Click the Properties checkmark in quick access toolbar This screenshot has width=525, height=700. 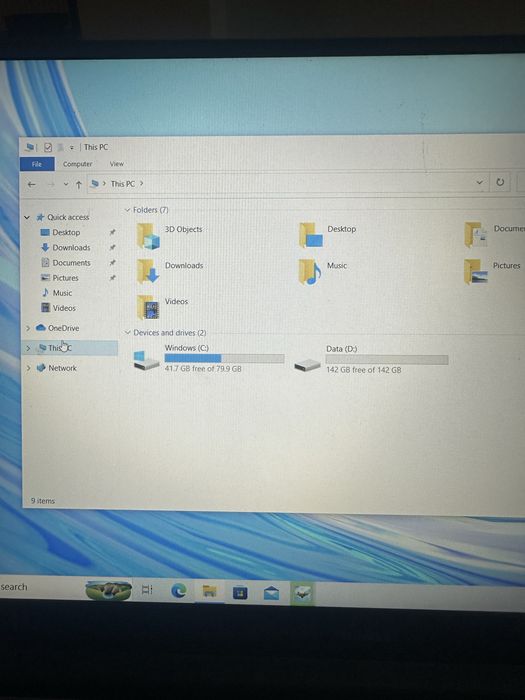(48, 147)
